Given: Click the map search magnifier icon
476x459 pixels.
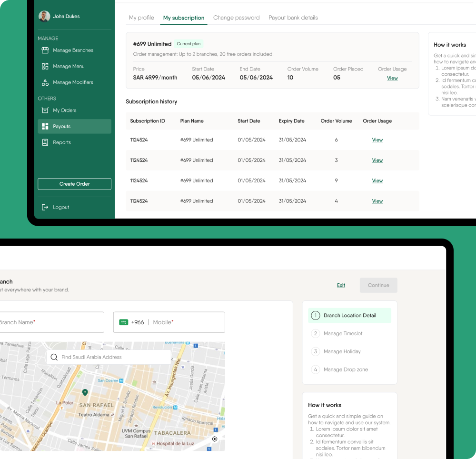Looking at the screenshot, I should [x=54, y=357].
